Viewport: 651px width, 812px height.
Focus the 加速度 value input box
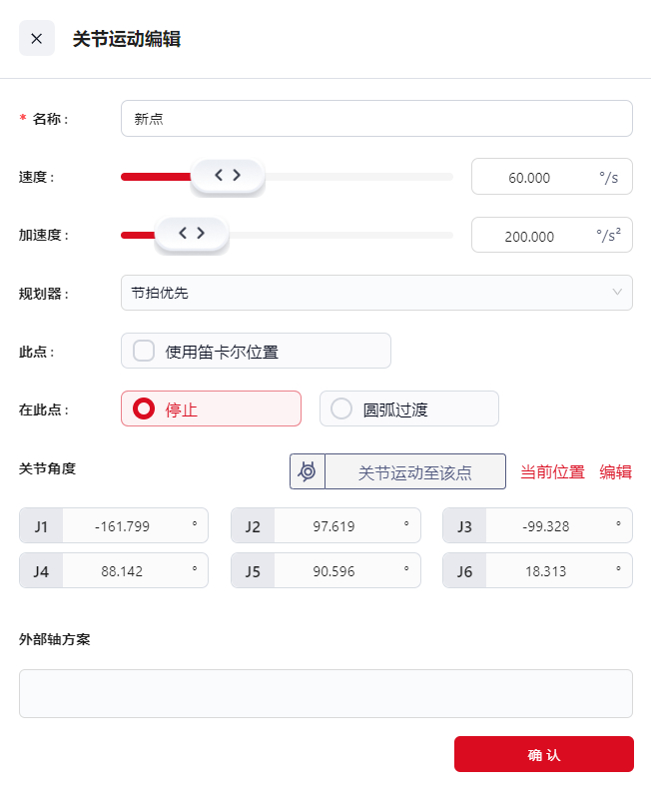tap(530, 236)
